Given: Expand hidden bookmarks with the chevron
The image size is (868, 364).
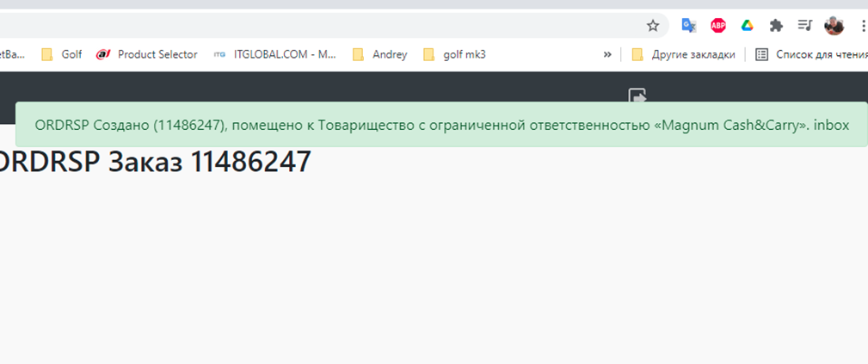Looking at the screenshot, I should [x=607, y=54].
